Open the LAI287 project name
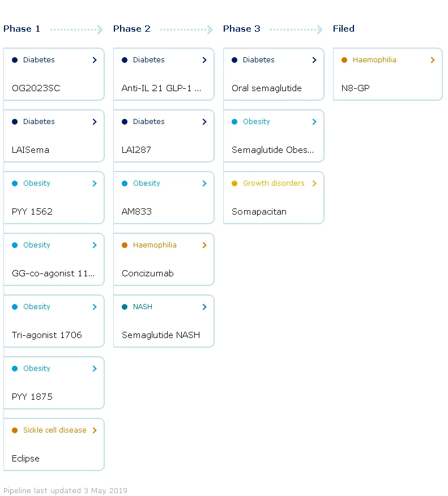This screenshot has width=448, height=496. (136, 150)
